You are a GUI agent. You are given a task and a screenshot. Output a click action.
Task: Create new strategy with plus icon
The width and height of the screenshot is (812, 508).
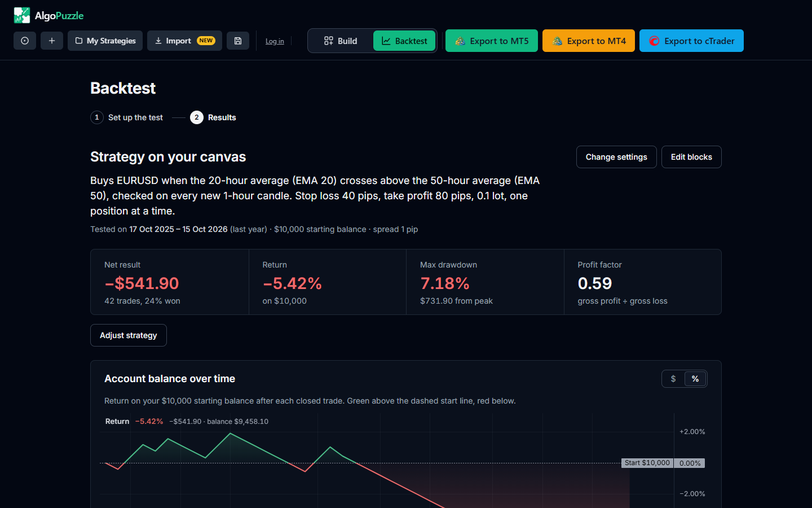point(52,41)
